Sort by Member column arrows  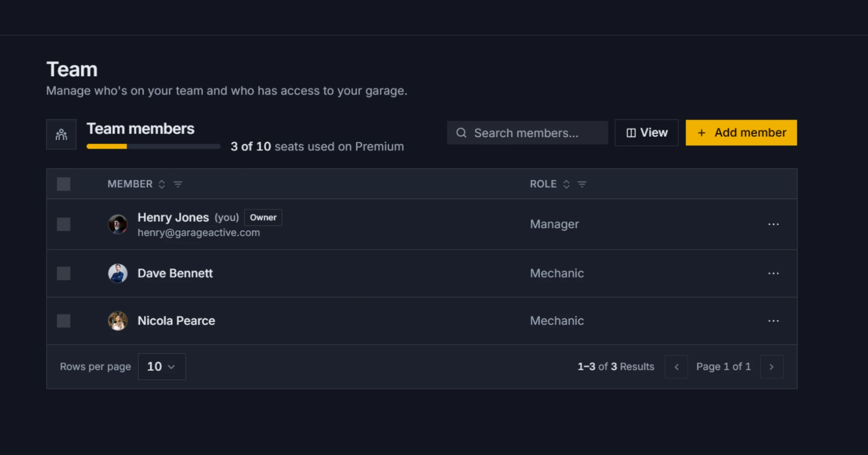pos(162,184)
